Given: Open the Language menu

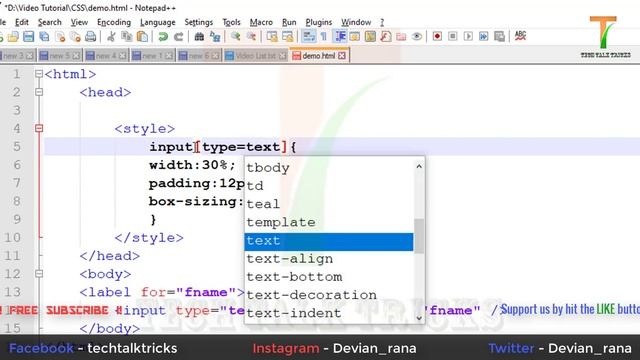Looking at the screenshot, I should click(x=158, y=22).
